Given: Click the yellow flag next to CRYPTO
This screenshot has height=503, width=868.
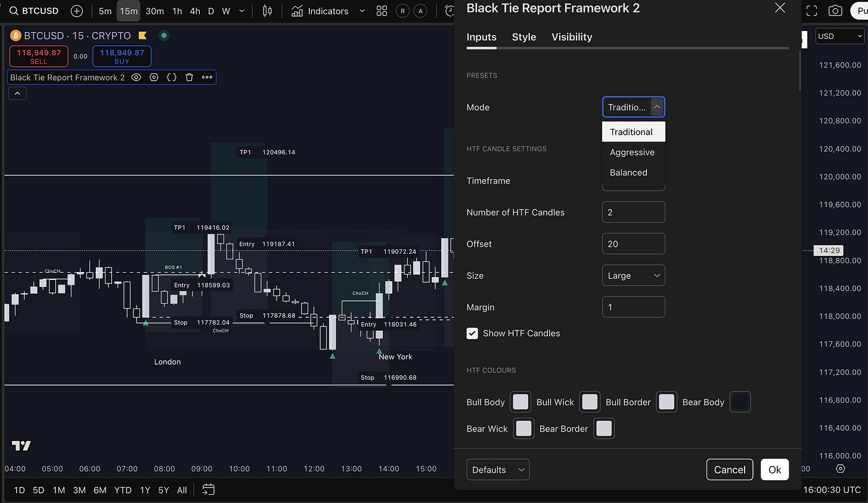Looking at the screenshot, I should pyautogui.click(x=142, y=35).
